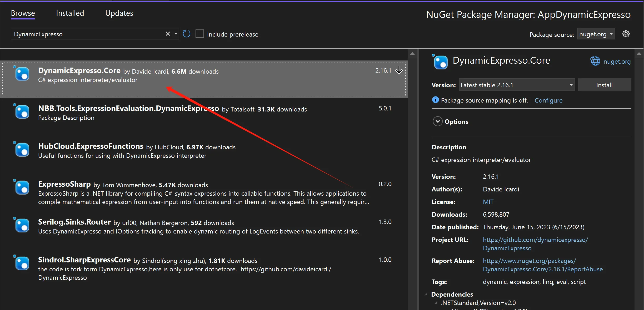Select the DynamicExpresso.Core package row
644x310 pixels.
point(204,79)
